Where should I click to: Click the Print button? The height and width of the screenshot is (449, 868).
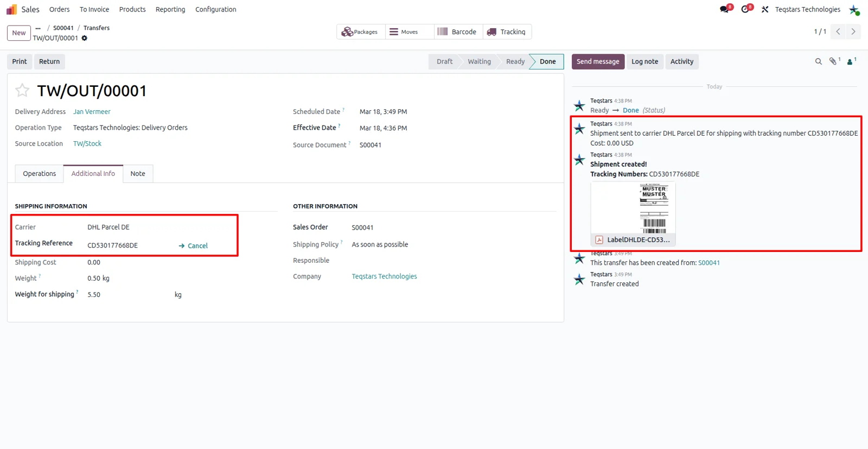[x=20, y=62]
